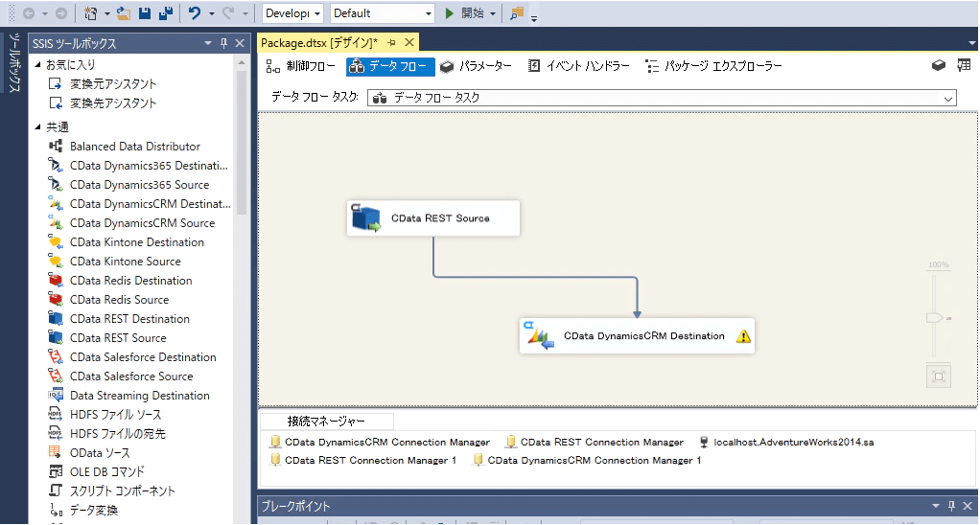Click the zoom-to-fit icon on canvas

(938, 377)
